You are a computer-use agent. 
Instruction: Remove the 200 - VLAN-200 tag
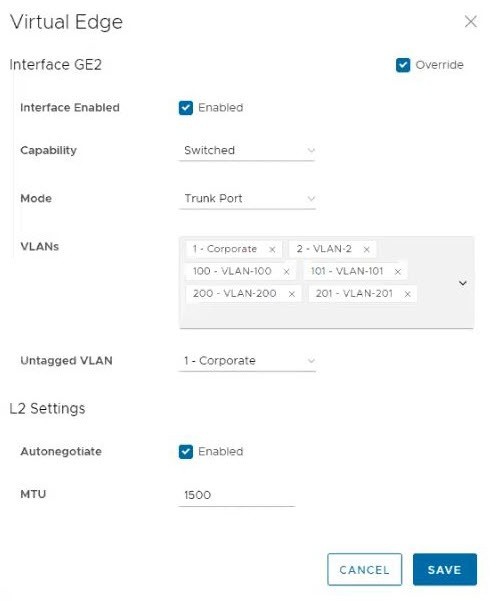click(292, 294)
